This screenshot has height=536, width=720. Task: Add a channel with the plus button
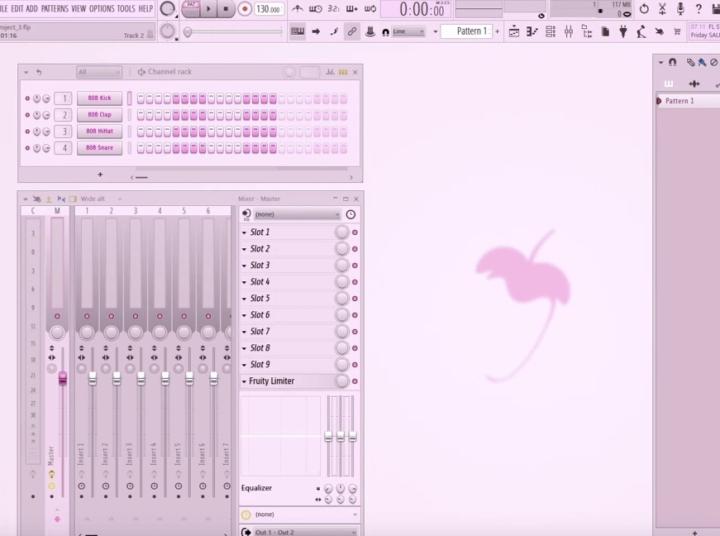pyautogui.click(x=100, y=175)
